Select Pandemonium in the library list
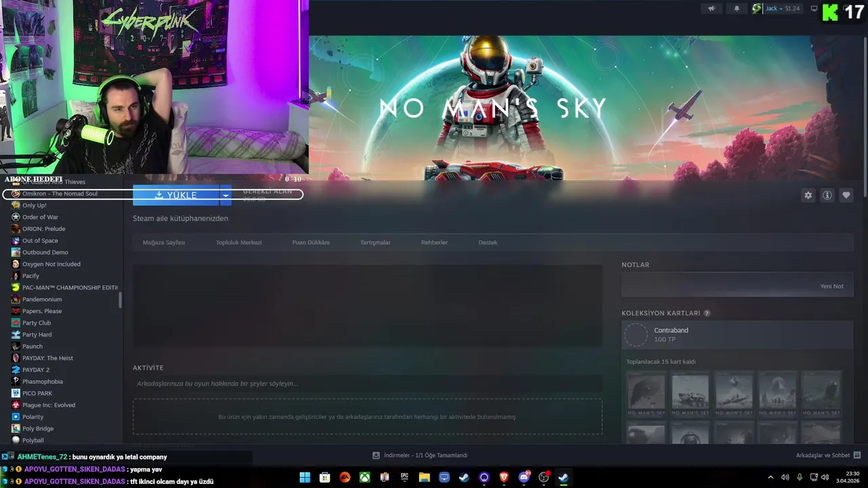 tap(42, 300)
